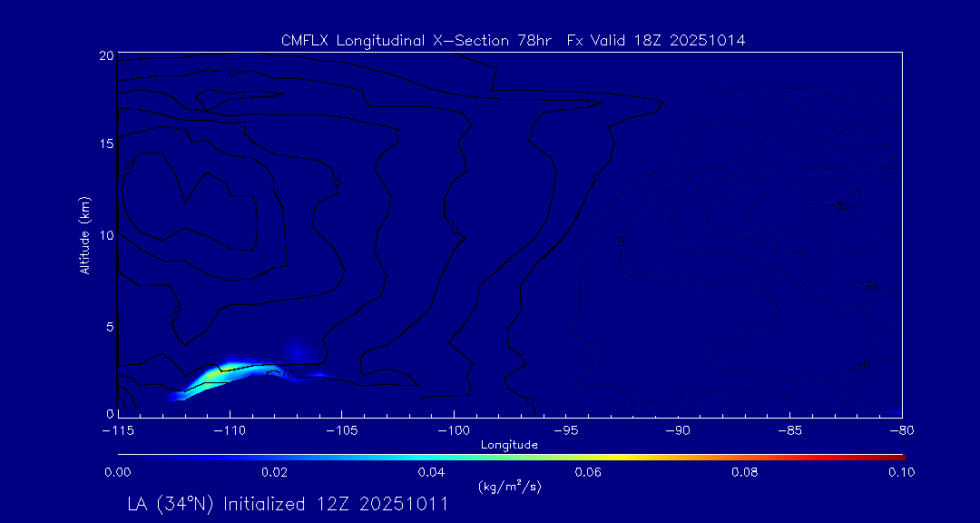Click the 20 km altitude tick label
The width and height of the screenshot is (980, 523).
(106, 56)
